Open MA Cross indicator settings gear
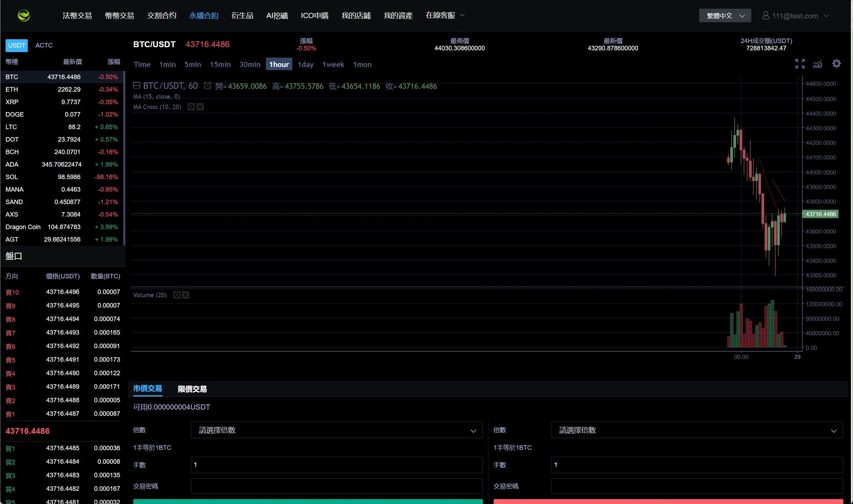This screenshot has width=853, height=504. click(191, 107)
